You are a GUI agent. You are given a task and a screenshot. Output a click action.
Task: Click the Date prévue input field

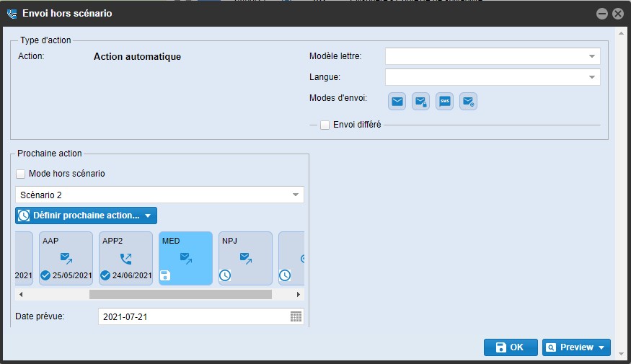click(193, 316)
